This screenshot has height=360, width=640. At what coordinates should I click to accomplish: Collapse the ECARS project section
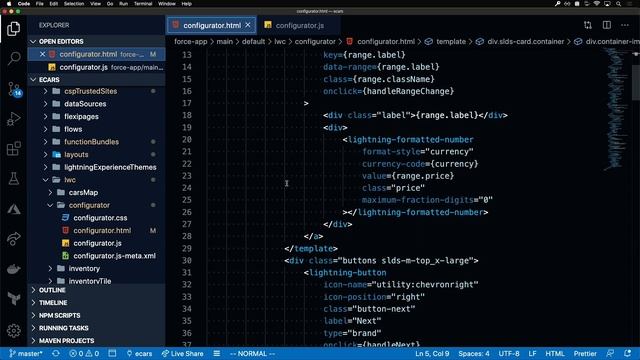(96, 80)
